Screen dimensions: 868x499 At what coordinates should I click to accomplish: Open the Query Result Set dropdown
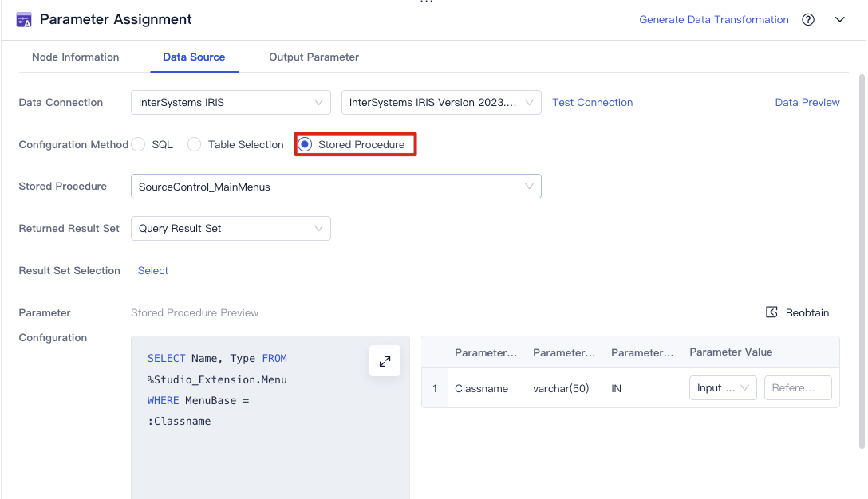click(231, 229)
